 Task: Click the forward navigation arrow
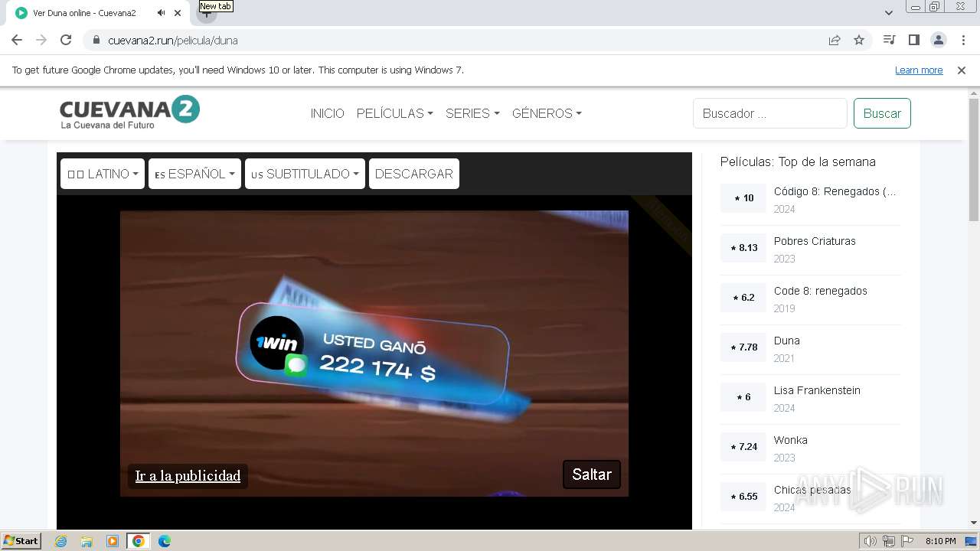pyautogui.click(x=41, y=41)
